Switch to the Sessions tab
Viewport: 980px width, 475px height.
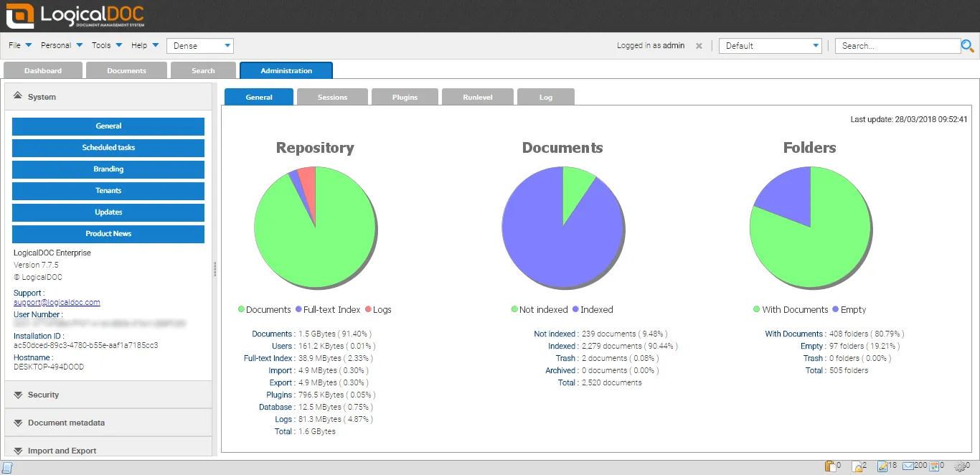coord(332,97)
